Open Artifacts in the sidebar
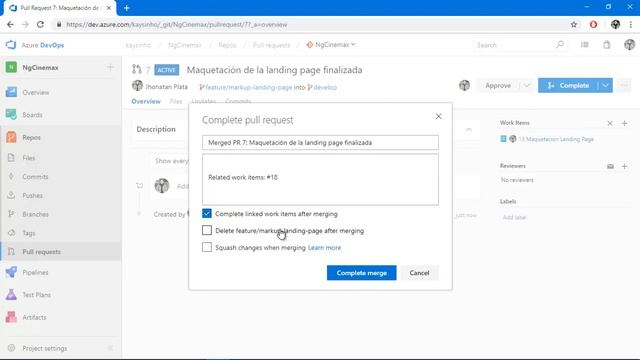 pyautogui.click(x=34, y=317)
